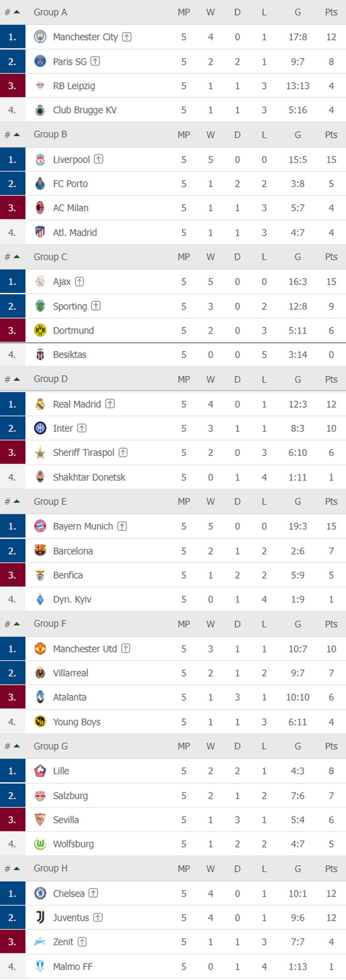
Task: Select Chelsea's first-place rank cell
Action: pos(13,893)
